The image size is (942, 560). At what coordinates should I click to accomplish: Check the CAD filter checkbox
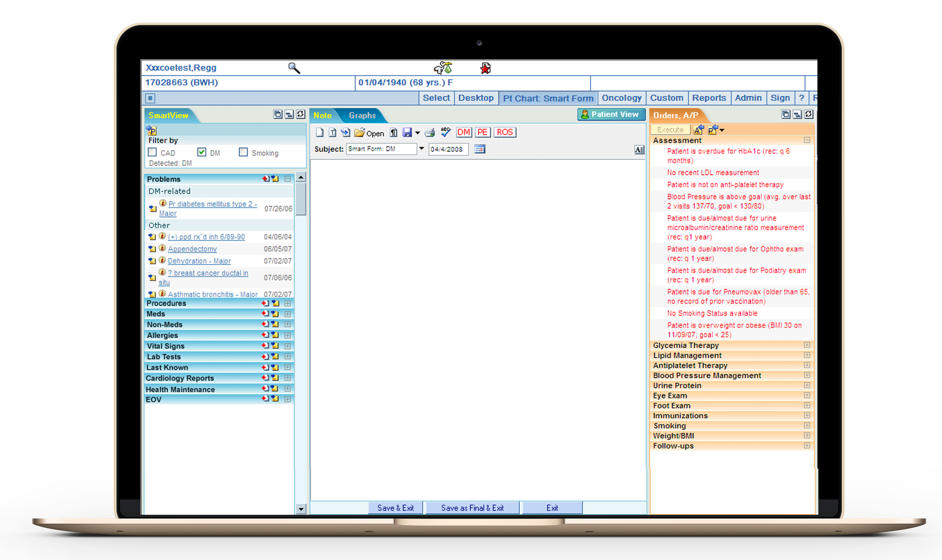tap(153, 152)
